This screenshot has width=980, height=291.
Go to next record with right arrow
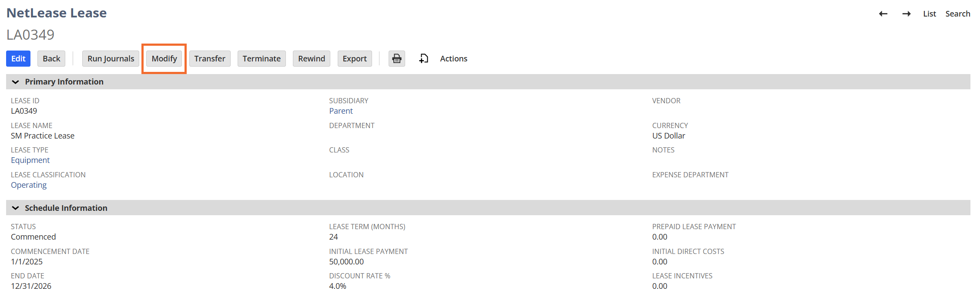906,14
